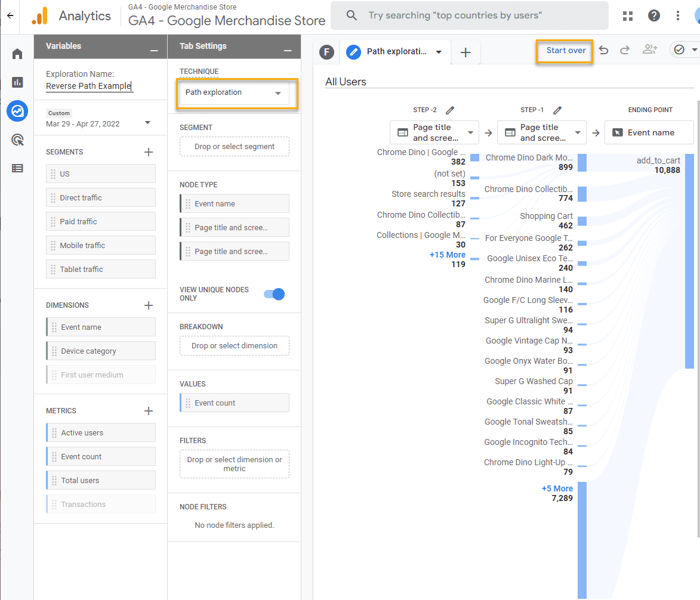Open the three-dot more options menu
The width and height of the screenshot is (700, 600).
[678, 16]
